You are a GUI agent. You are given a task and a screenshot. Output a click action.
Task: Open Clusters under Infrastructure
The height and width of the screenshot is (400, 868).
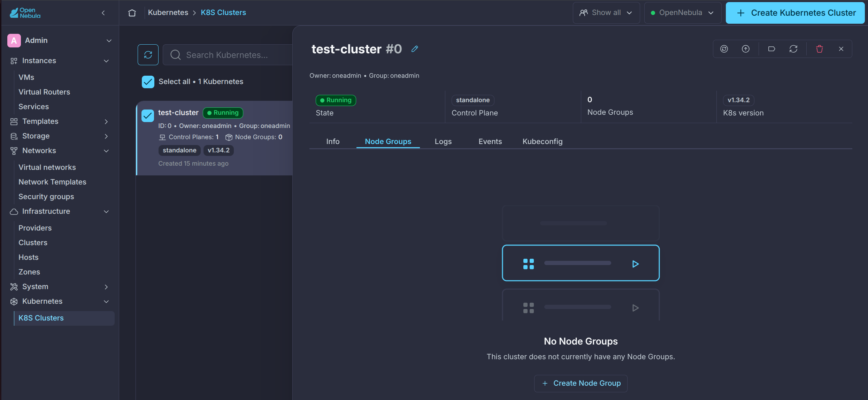[x=33, y=243]
